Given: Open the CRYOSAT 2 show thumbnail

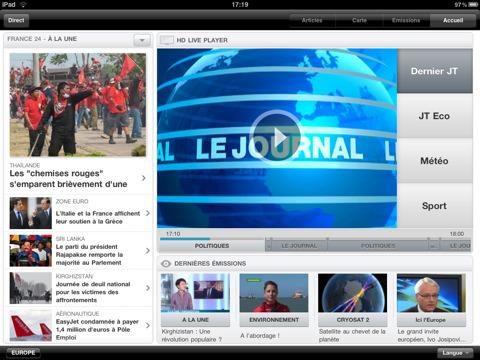Looking at the screenshot, I should tap(353, 293).
